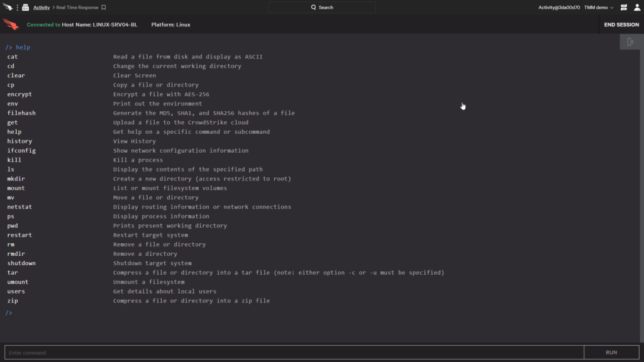This screenshot has height=362, width=644.
Task: Bookmark the Real Time Response page
Action: tap(104, 8)
